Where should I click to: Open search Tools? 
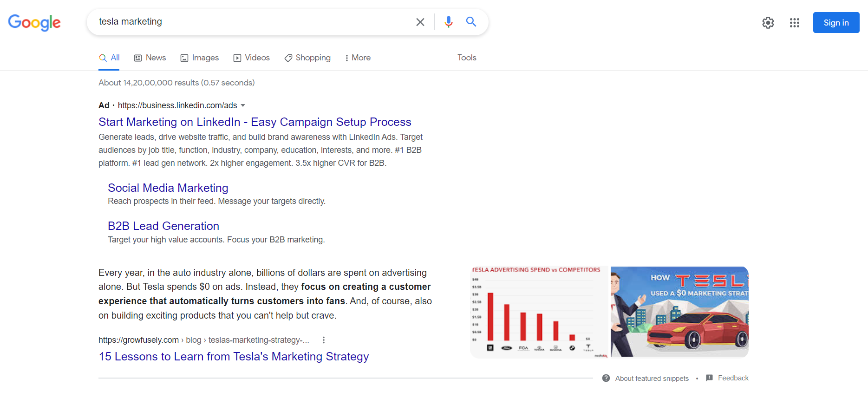(x=467, y=58)
